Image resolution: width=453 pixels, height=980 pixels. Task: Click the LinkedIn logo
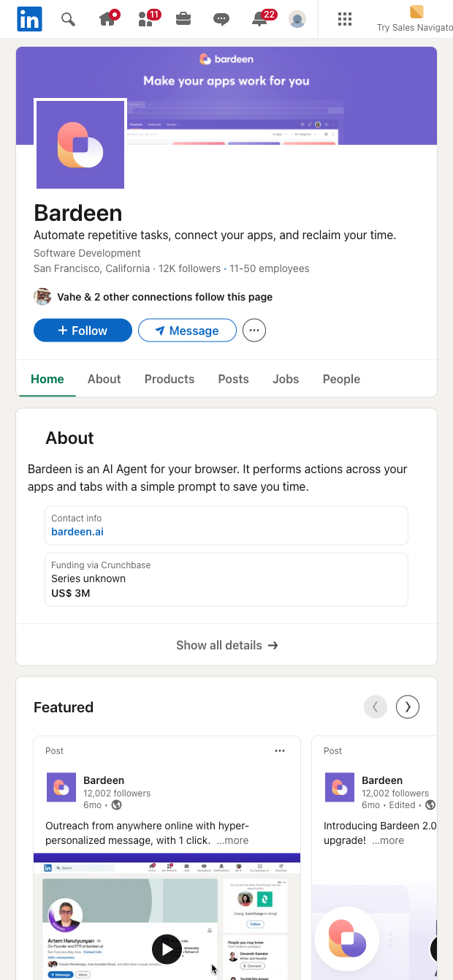pos(29,19)
